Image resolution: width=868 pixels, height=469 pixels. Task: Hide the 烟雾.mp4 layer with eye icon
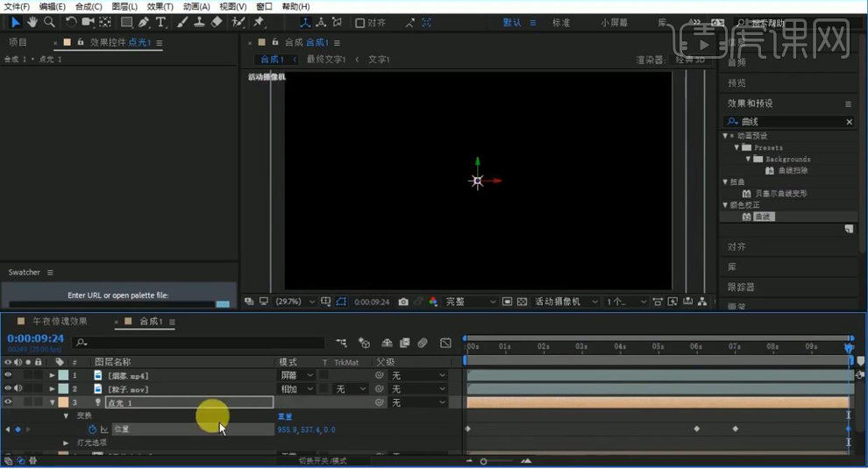tap(8, 375)
